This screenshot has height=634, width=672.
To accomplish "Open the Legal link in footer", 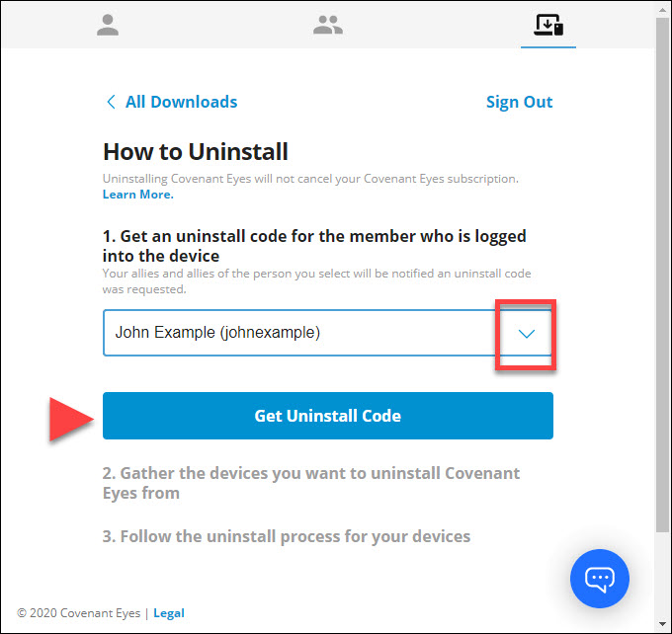I will coord(169,613).
